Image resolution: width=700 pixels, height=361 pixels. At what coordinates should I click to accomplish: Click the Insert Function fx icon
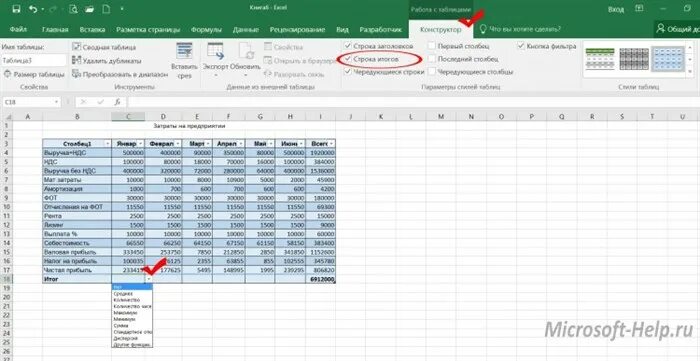tap(117, 102)
